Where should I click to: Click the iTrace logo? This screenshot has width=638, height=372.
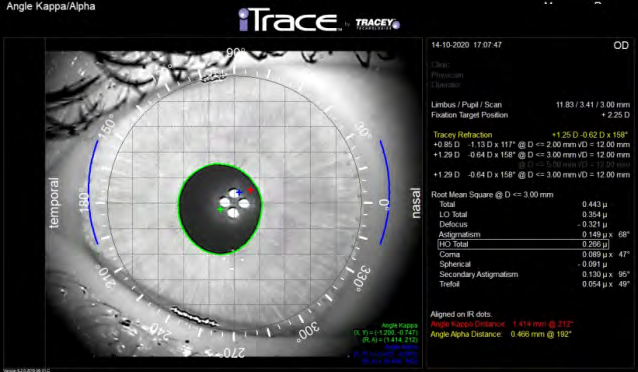coord(290,20)
